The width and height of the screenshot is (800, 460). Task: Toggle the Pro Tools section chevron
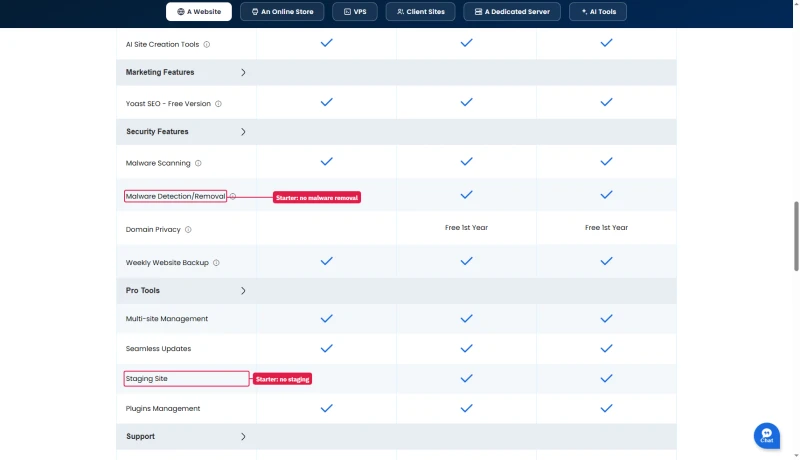click(x=243, y=291)
